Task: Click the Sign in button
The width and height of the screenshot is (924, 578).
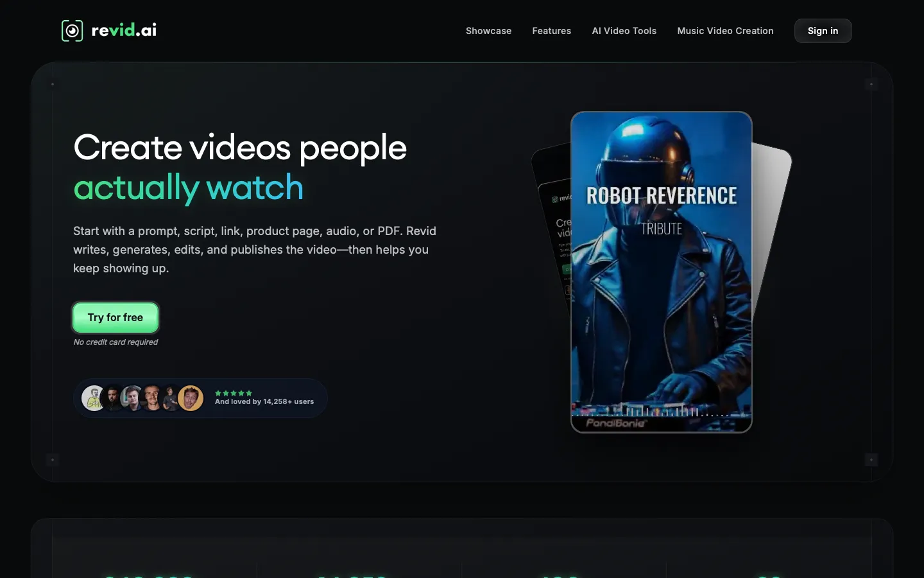Action: 823,31
